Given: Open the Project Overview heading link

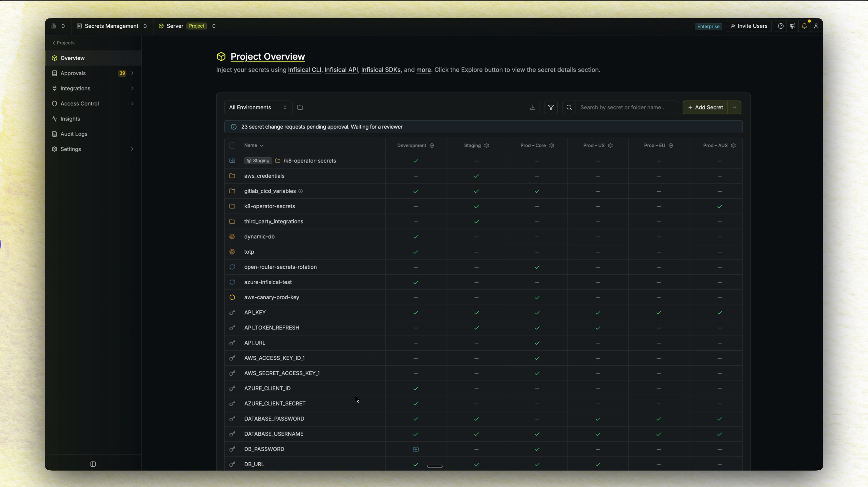Looking at the screenshot, I should pos(267,57).
